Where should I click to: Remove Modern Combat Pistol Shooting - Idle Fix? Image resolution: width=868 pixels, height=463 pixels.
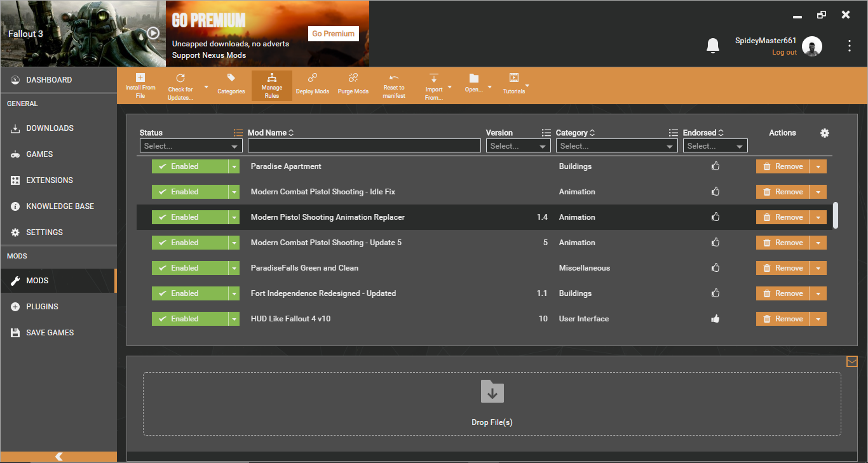(x=783, y=192)
